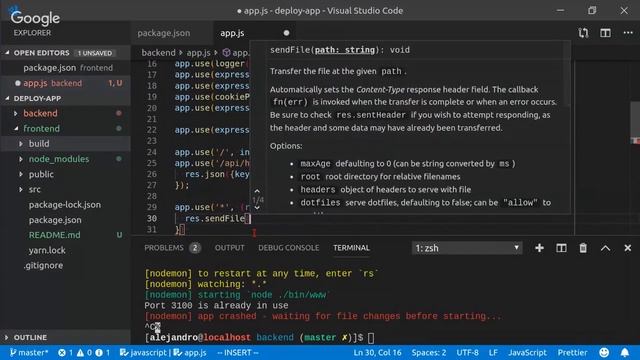Select the app.js editor tab

coord(232,33)
